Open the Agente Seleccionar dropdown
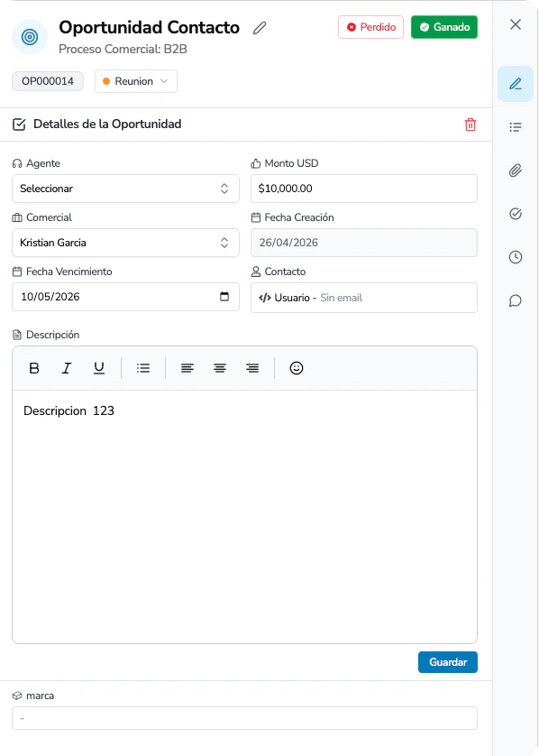The height and width of the screenshot is (756, 539). 125,189
